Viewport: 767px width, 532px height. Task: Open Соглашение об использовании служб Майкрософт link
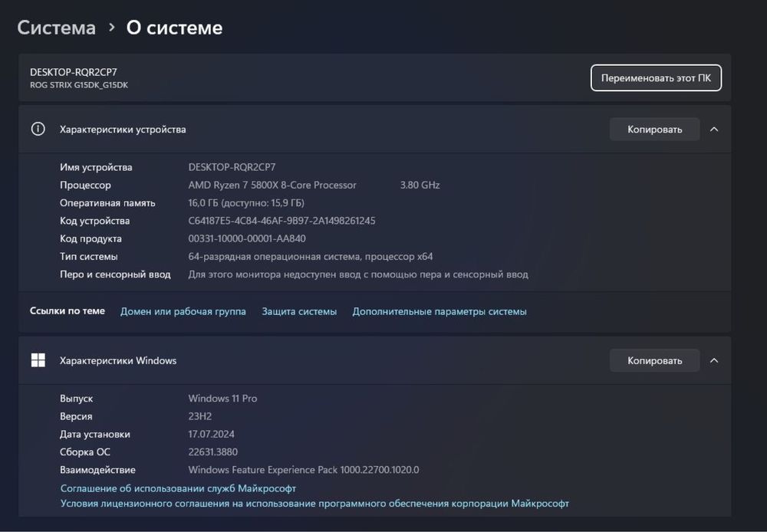click(x=178, y=488)
